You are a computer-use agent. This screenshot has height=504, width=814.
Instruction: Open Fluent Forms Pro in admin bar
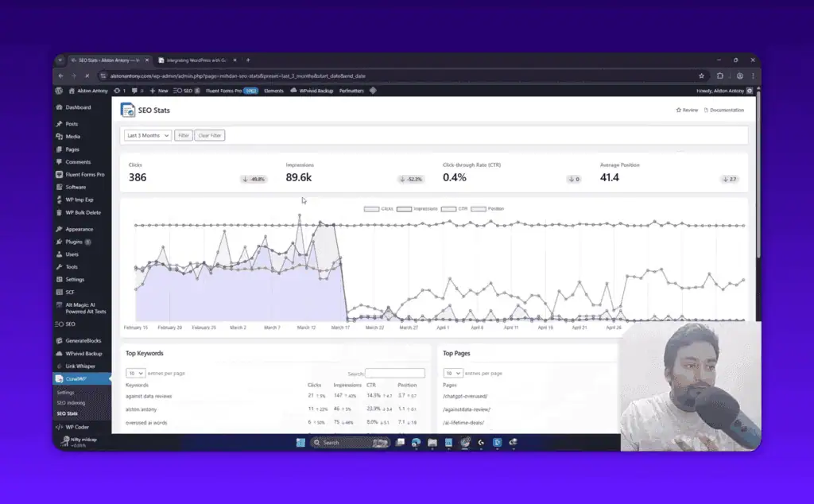(x=231, y=91)
